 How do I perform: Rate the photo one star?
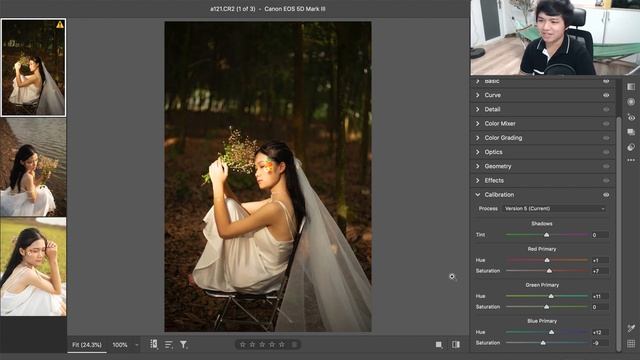(242, 344)
